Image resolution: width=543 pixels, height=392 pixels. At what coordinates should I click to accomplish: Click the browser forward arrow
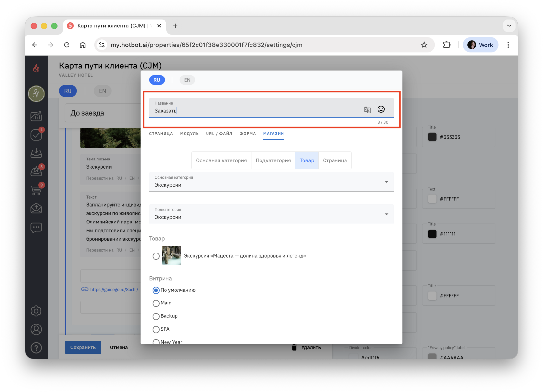coord(51,45)
